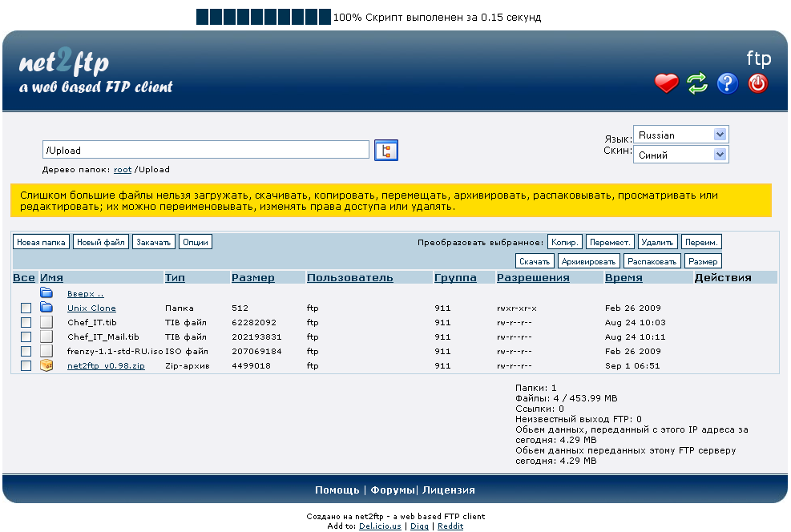Image resolution: width=791 pixels, height=532 pixels.
Task: Sort the list by Размер column header
Action: (x=252, y=278)
